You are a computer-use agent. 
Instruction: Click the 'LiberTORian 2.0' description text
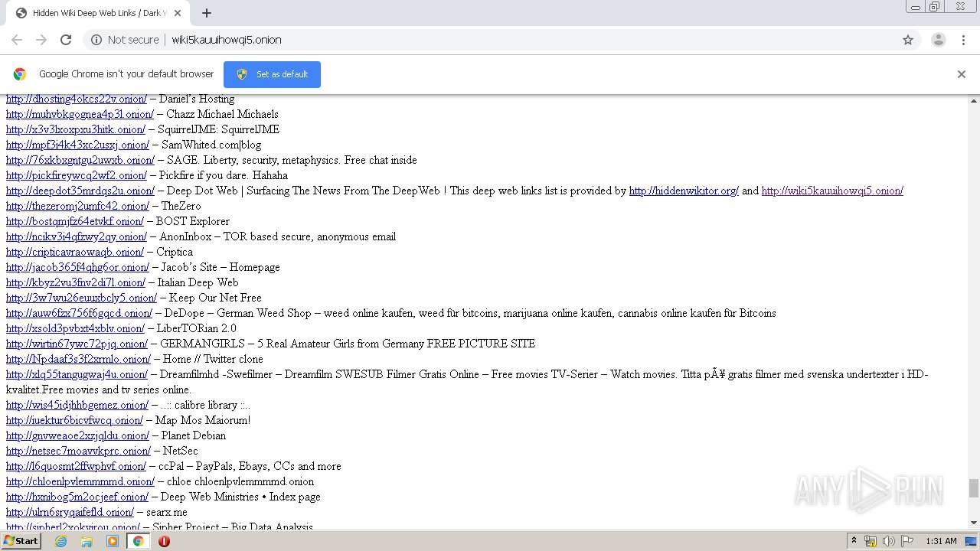coord(197,328)
